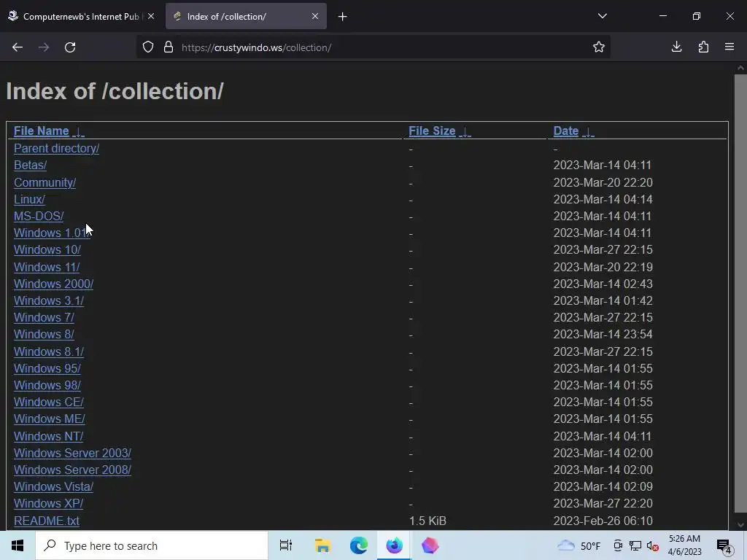
Task: Open the Windows ME folder
Action: 50,419
